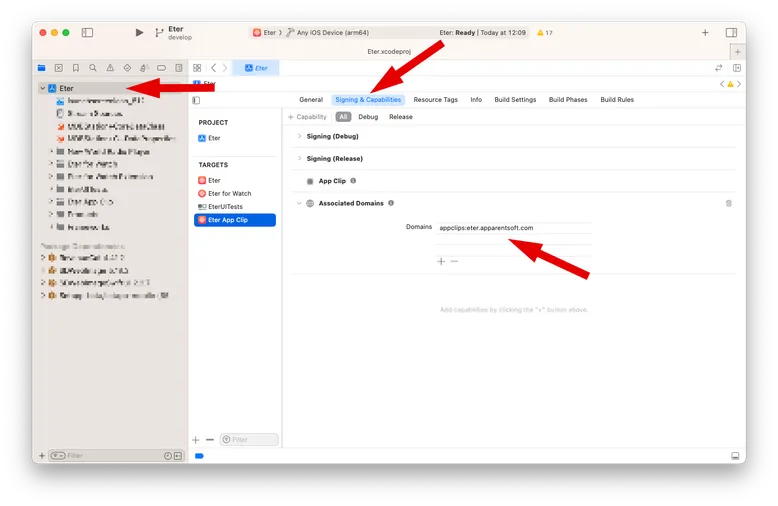Viewport: 778px width, 506px height.
Task: Select the Release configuration filter
Action: click(401, 117)
